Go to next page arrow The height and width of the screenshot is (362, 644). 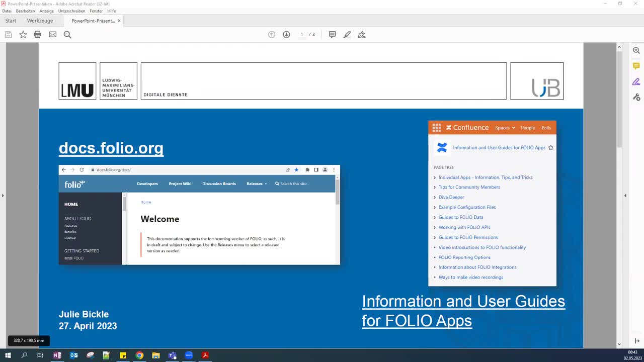click(x=286, y=35)
